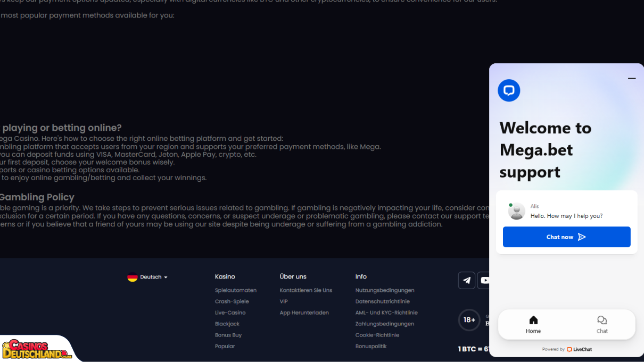Open the Crash-Spiele link

pyautogui.click(x=232, y=301)
